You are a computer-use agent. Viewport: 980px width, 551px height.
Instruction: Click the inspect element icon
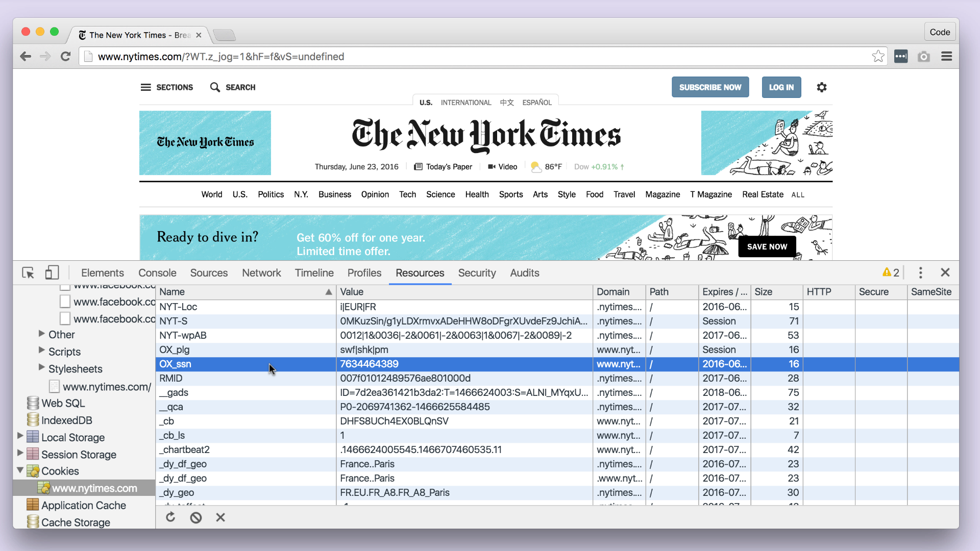[28, 272]
